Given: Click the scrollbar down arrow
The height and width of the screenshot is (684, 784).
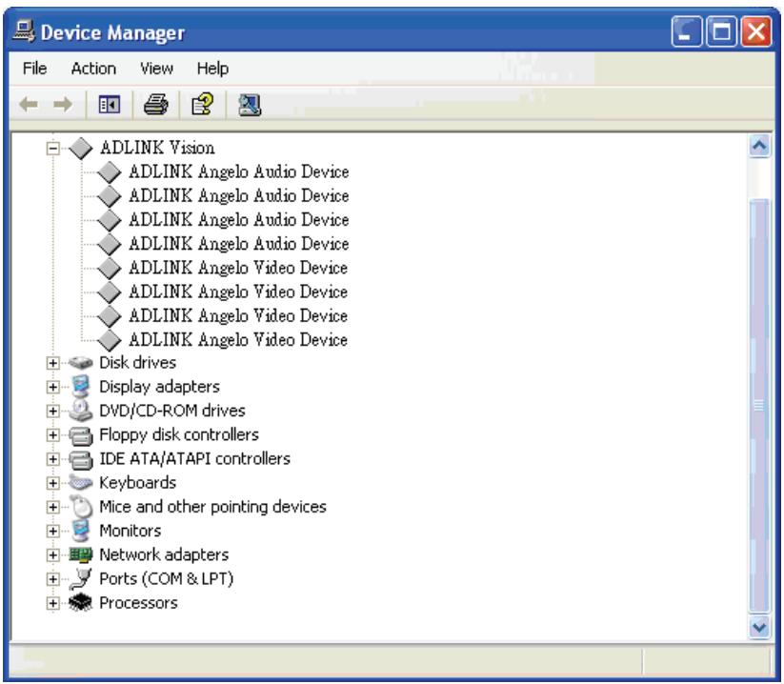Looking at the screenshot, I should (x=759, y=627).
